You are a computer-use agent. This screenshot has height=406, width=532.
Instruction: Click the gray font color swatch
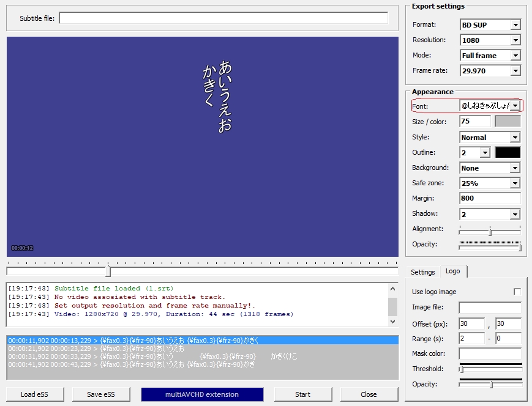pos(507,122)
